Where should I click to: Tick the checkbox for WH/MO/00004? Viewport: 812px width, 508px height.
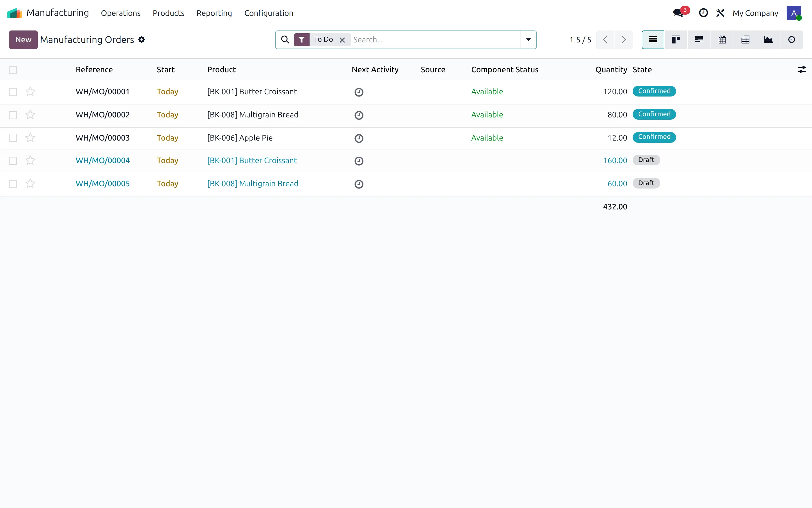(x=13, y=161)
